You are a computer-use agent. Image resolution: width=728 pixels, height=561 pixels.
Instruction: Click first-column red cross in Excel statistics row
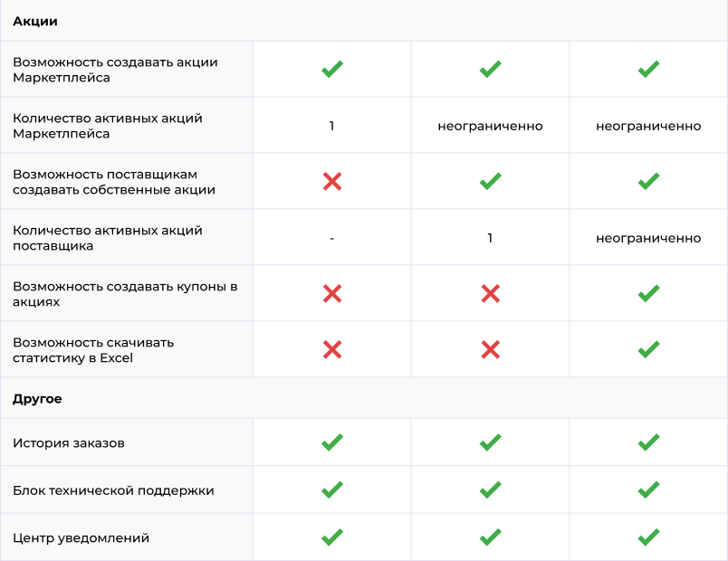[x=332, y=350]
